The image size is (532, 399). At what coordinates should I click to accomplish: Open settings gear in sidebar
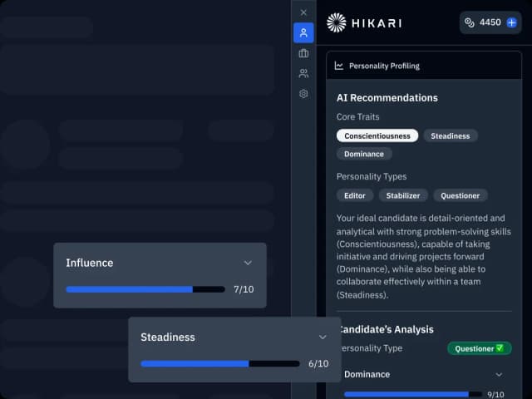coord(303,94)
